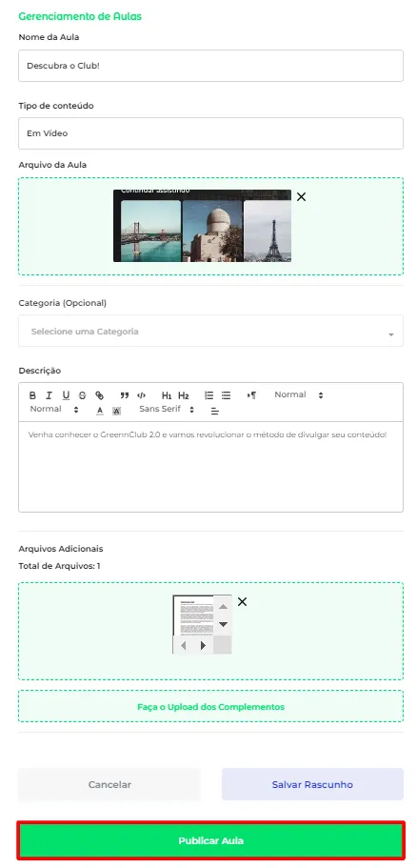Apply Heading 1 style

(167, 395)
